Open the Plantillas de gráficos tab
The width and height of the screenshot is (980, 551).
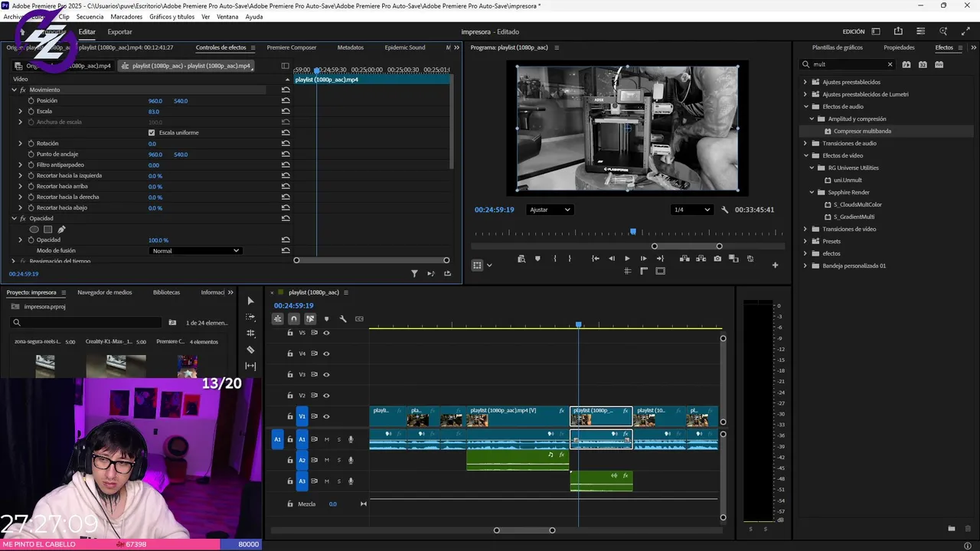coord(838,47)
